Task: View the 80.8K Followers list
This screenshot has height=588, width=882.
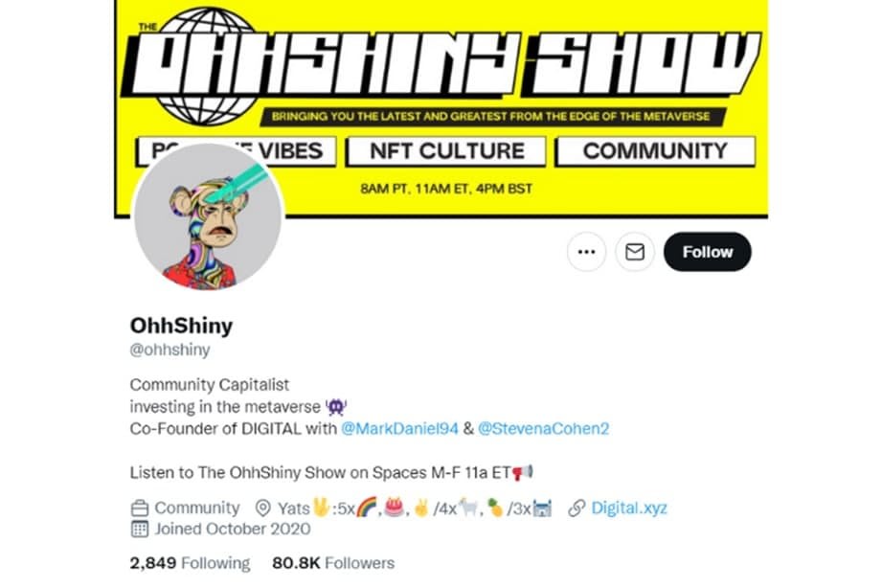Action: pos(333,563)
